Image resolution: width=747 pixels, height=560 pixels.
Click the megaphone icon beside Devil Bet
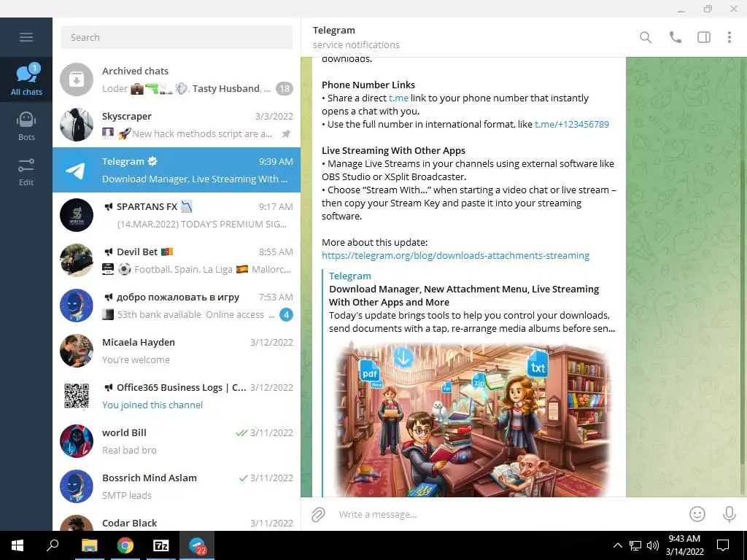pos(108,252)
